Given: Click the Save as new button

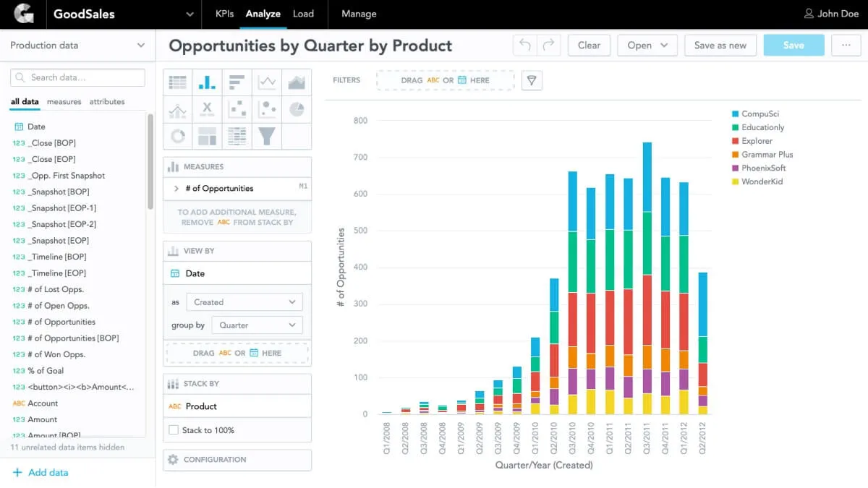Looking at the screenshot, I should pyautogui.click(x=720, y=45).
